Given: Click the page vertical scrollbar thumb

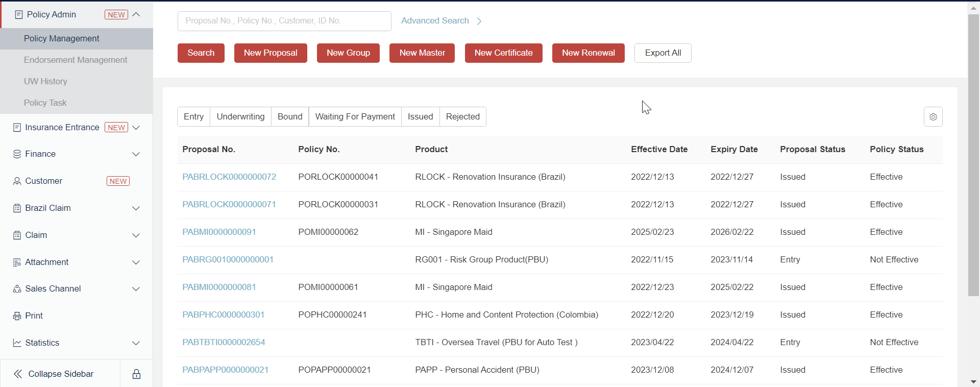Looking at the screenshot, I should point(973,155).
